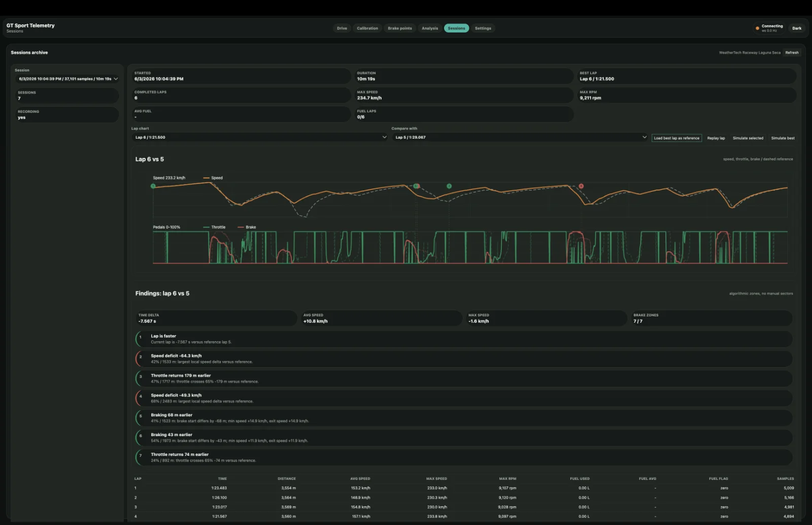Go to the Analysis tab
812x525 pixels.
430,28
